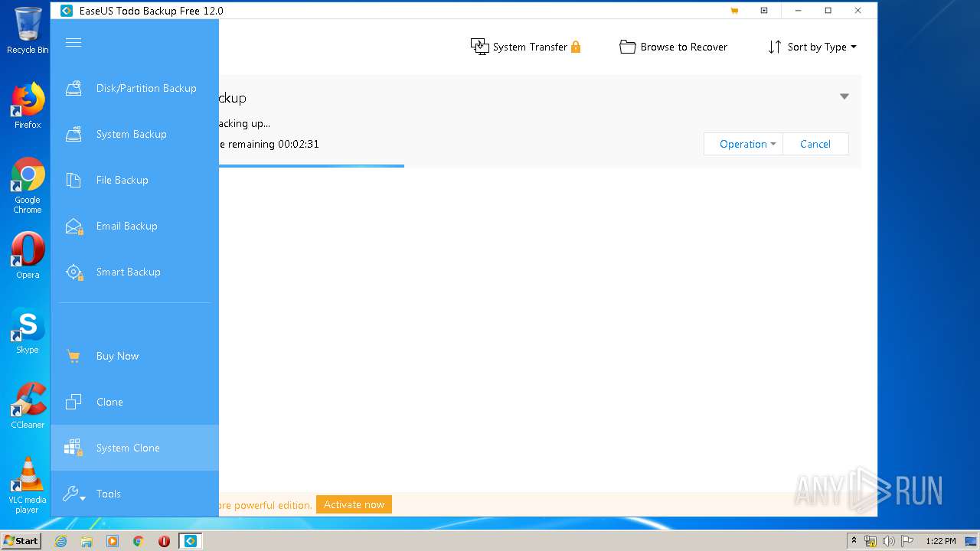The height and width of the screenshot is (551, 980).
Task: Collapse the sidebar with hamburger icon
Action: (73, 42)
